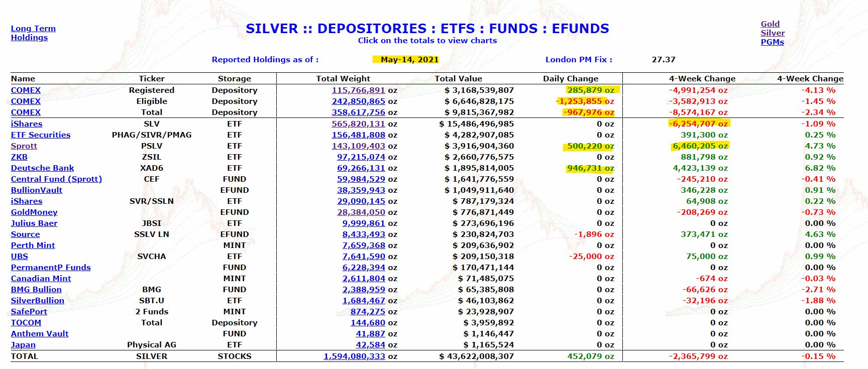
Task: Open the 38,359,943 total weight link
Action: (x=361, y=190)
